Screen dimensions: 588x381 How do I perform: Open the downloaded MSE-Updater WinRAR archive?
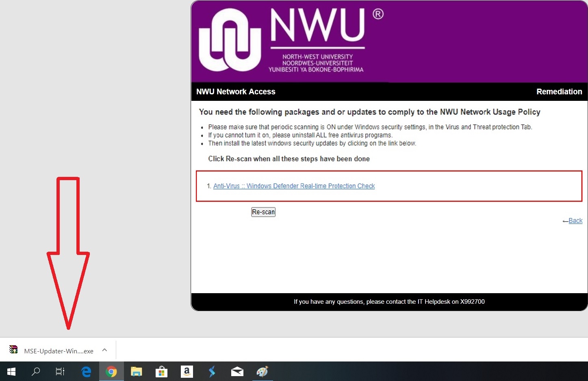tap(13, 350)
